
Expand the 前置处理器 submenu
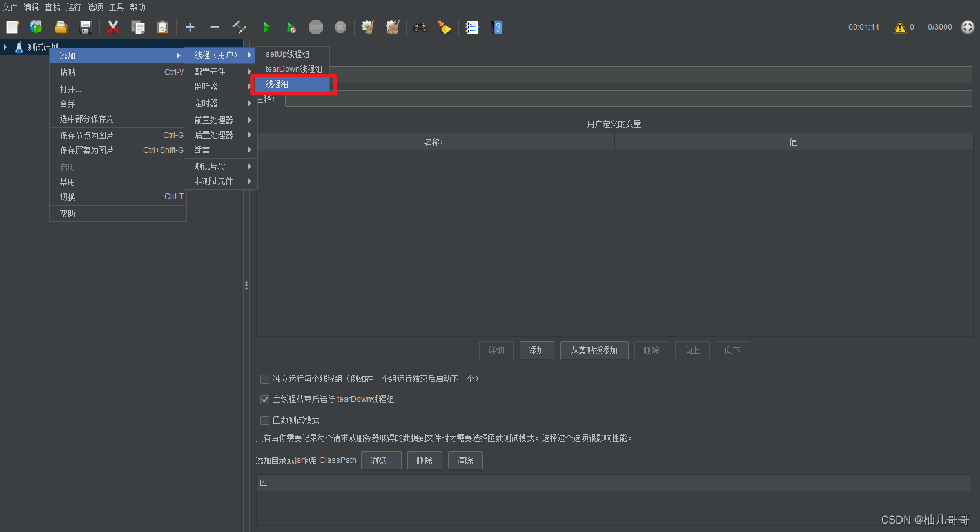220,120
